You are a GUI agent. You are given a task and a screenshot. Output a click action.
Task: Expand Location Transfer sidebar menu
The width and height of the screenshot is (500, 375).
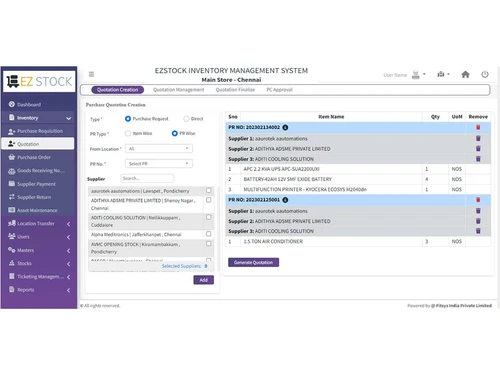pyautogui.click(x=68, y=224)
